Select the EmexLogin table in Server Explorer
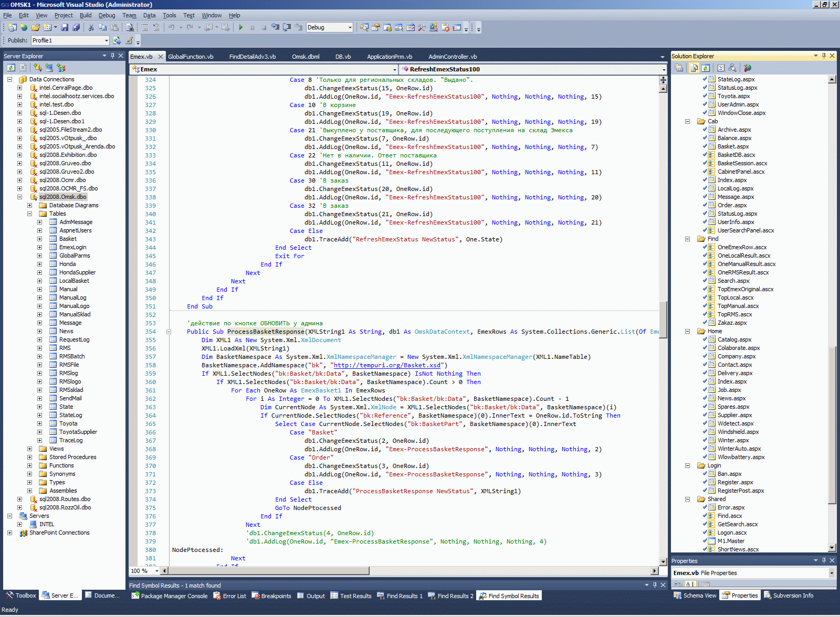 point(72,247)
